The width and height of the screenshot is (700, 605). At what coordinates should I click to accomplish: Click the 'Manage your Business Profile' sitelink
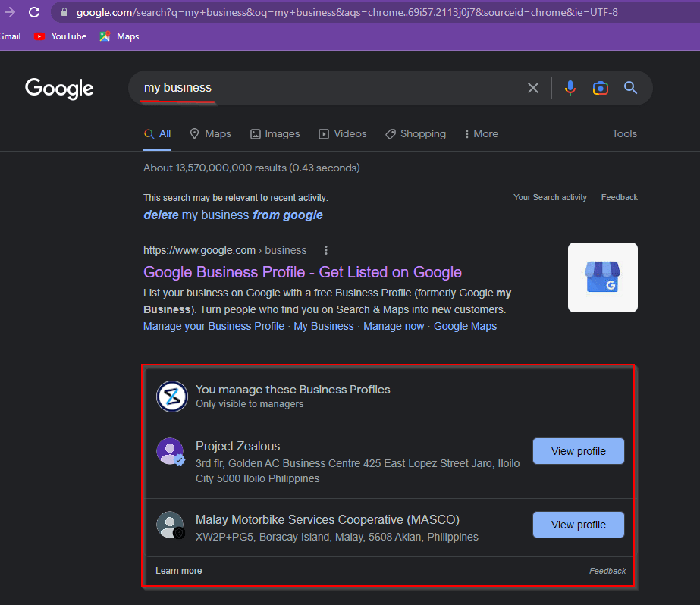pos(213,326)
